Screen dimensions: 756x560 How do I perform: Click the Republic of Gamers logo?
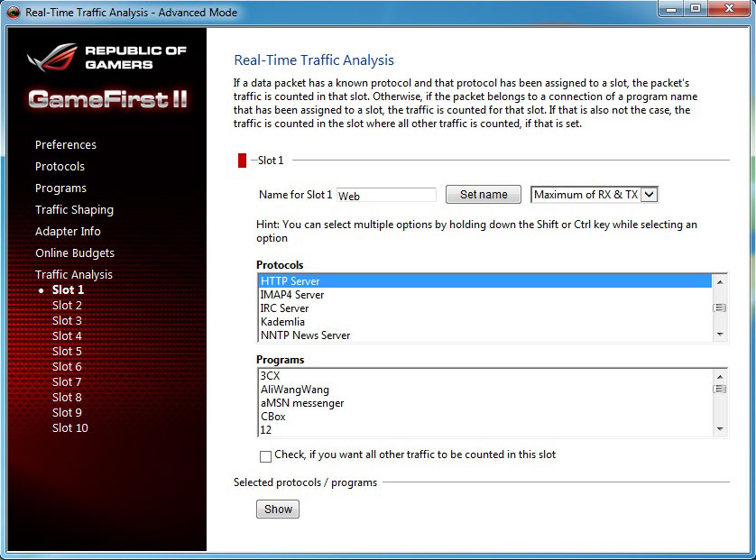[x=106, y=58]
